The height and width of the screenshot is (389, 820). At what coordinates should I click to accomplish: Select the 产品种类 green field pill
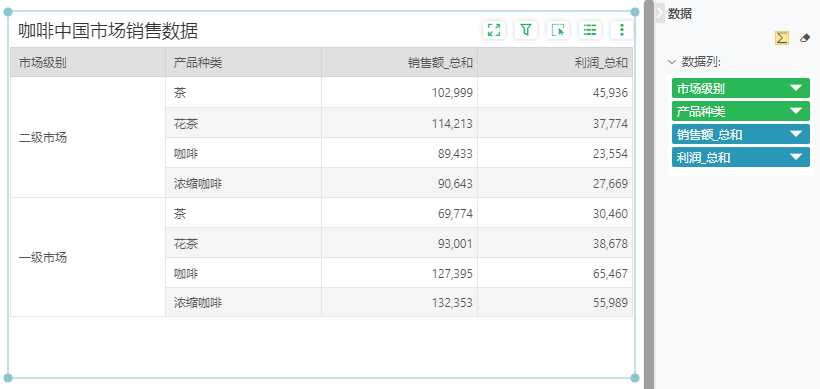tap(741, 111)
